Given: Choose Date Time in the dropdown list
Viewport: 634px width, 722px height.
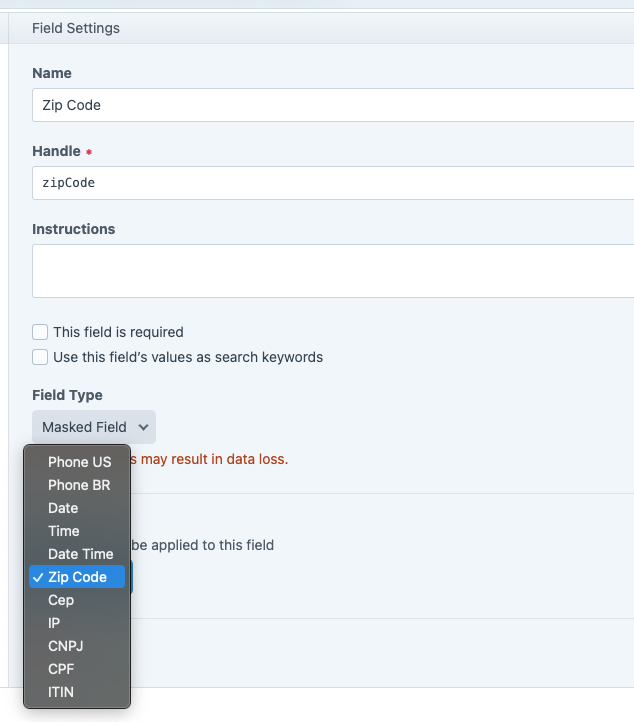Looking at the screenshot, I should [x=77, y=554].
